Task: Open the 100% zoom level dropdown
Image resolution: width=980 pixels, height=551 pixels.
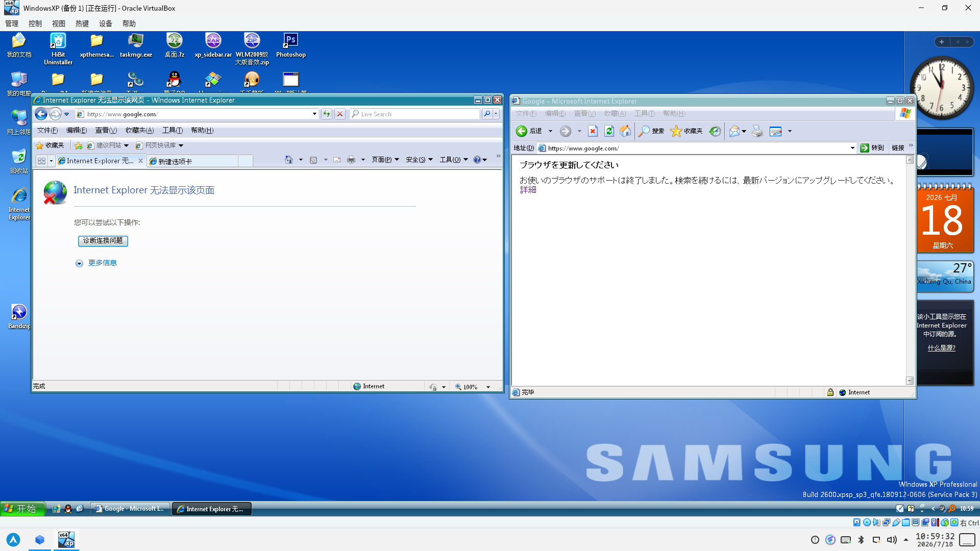Action: (488, 387)
